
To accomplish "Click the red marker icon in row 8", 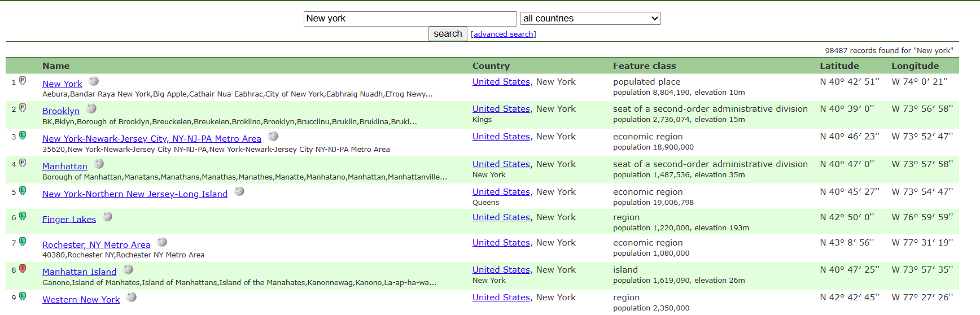I will point(23,269).
